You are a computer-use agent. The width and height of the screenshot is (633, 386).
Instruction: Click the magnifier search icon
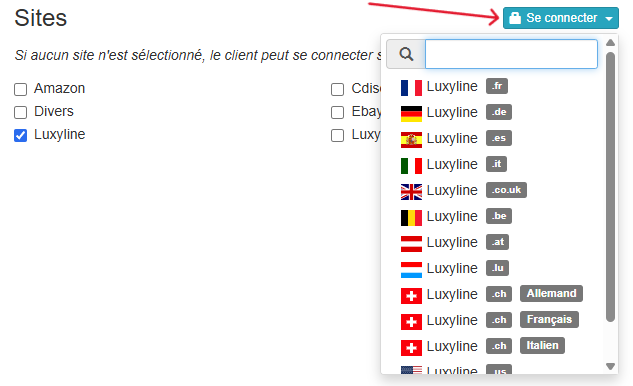pyautogui.click(x=406, y=54)
